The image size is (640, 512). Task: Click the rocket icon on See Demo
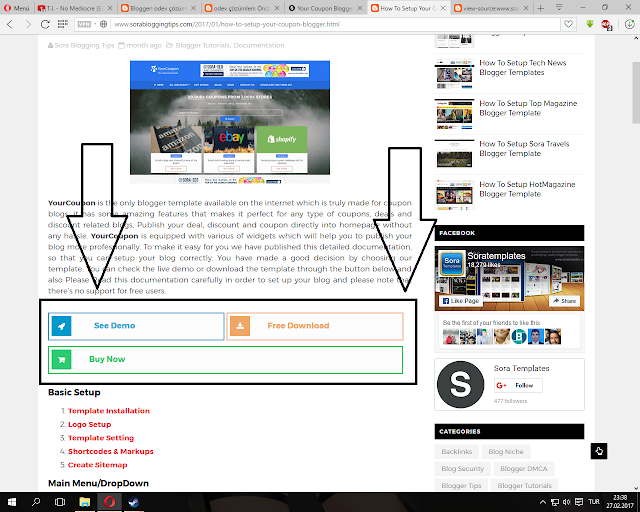point(62,326)
